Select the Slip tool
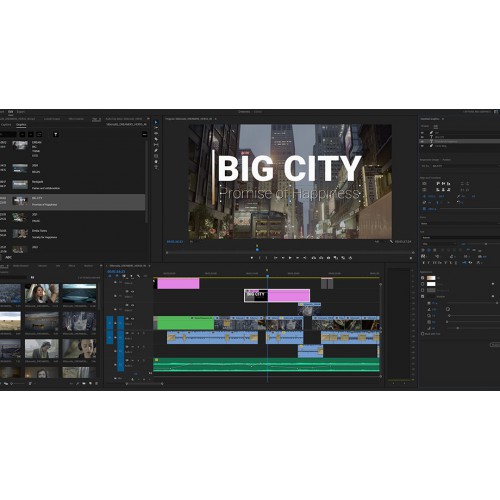The image size is (500, 500). (156, 145)
